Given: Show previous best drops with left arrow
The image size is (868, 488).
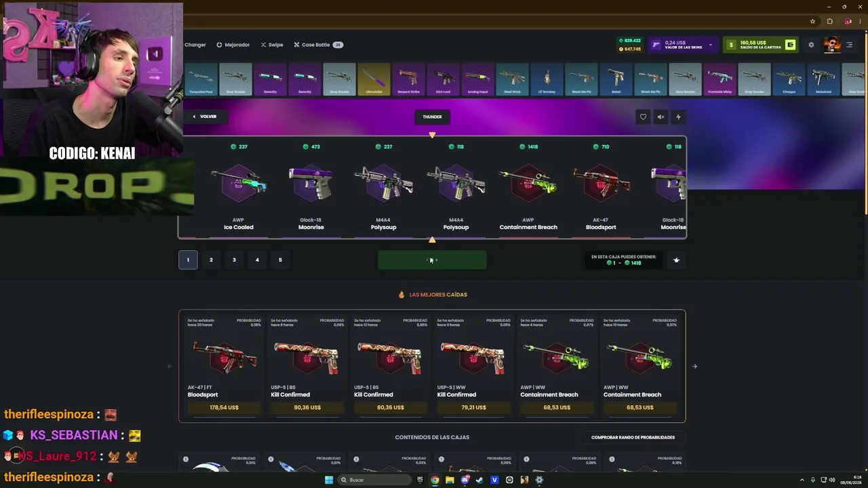Looking at the screenshot, I should coord(170,366).
